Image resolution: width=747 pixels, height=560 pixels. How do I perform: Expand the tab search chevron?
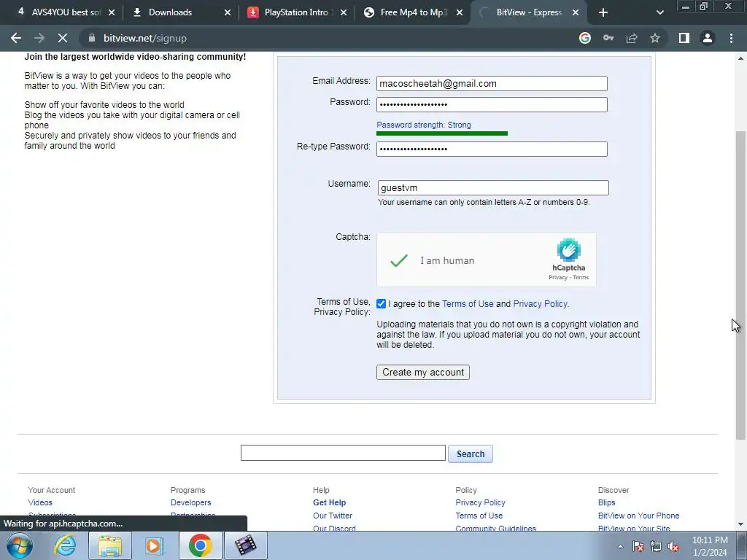[x=659, y=12]
